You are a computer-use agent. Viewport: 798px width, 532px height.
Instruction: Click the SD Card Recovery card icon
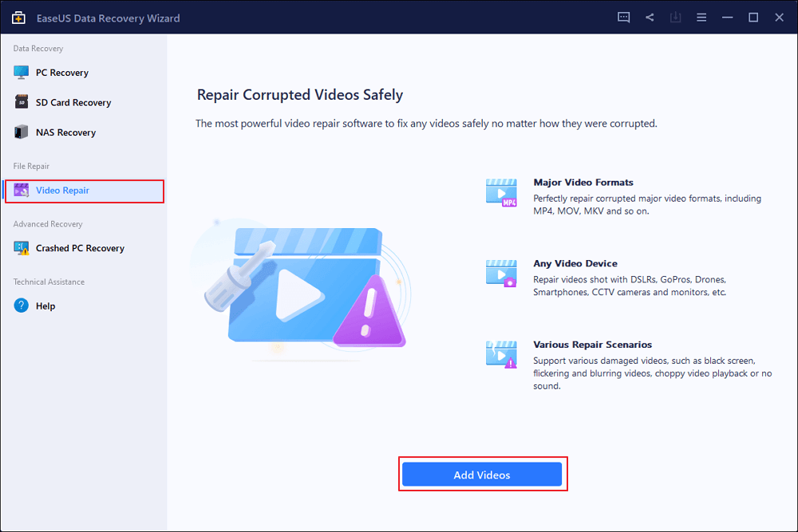click(22, 102)
